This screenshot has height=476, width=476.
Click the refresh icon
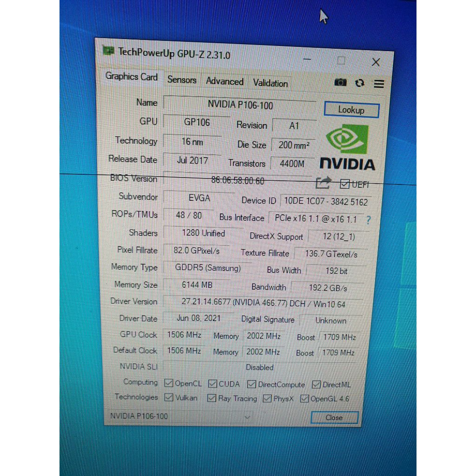coord(359,83)
